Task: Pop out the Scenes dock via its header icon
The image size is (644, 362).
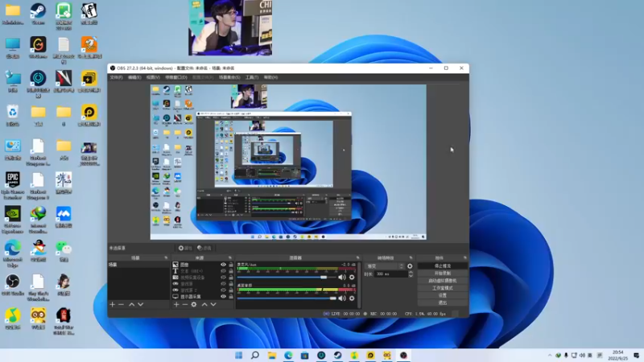Action: pos(166,257)
